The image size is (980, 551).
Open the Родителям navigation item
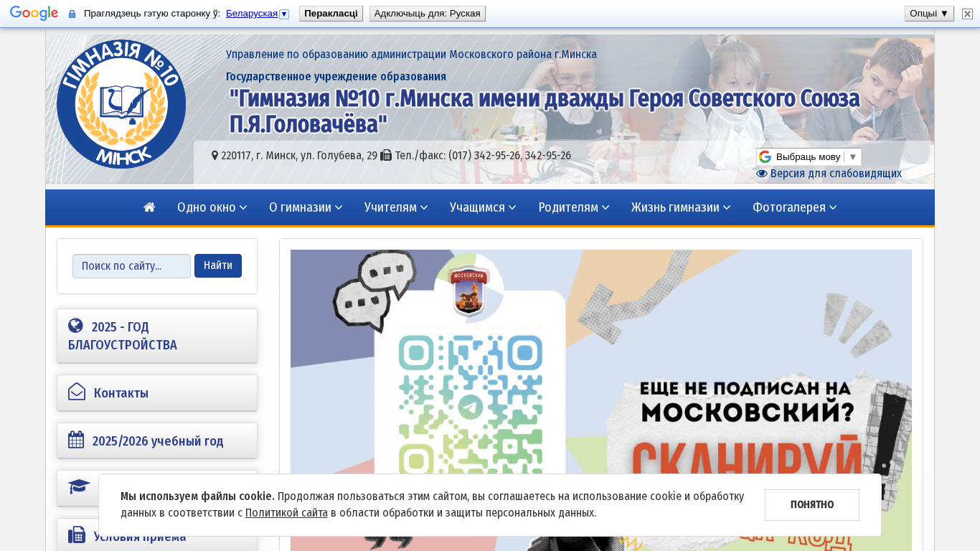coord(574,207)
